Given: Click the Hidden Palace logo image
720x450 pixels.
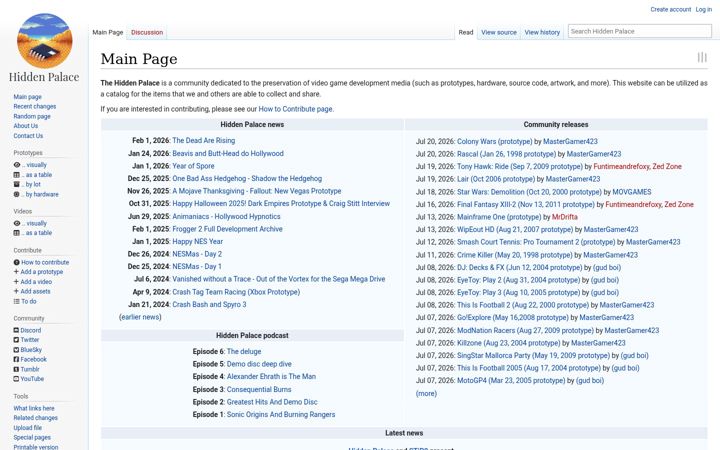Looking at the screenshot, I should pos(45,41).
